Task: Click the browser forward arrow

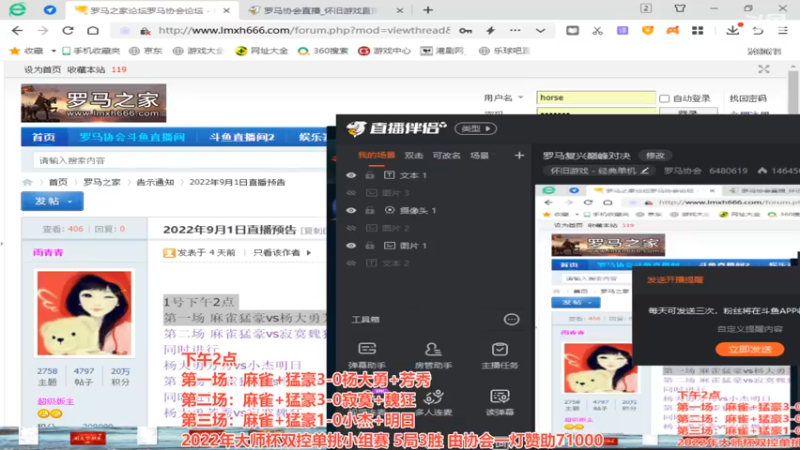Action: (x=43, y=31)
